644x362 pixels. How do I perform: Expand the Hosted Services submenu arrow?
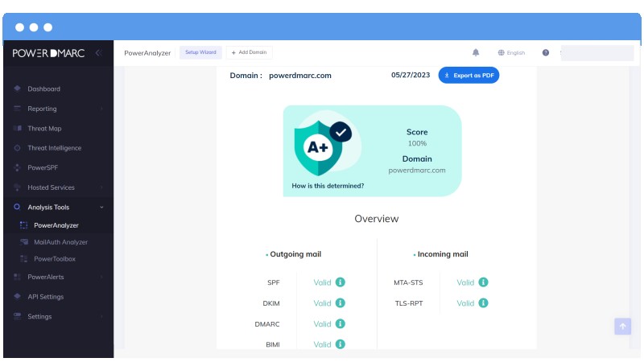pyautogui.click(x=101, y=187)
